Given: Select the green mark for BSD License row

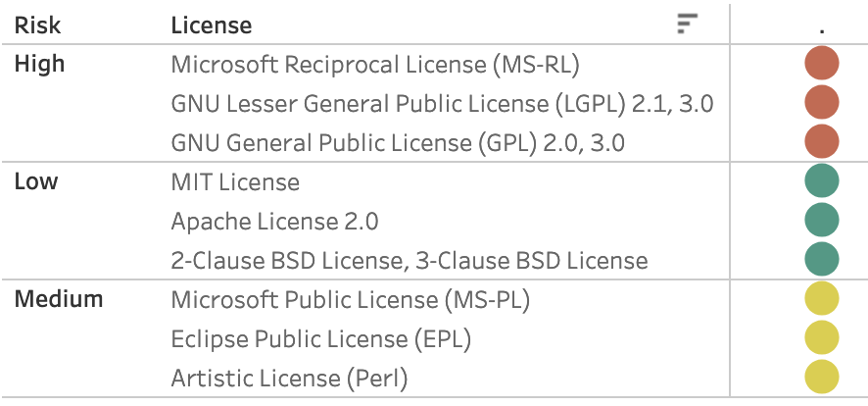Looking at the screenshot, I should pos(822,260).
